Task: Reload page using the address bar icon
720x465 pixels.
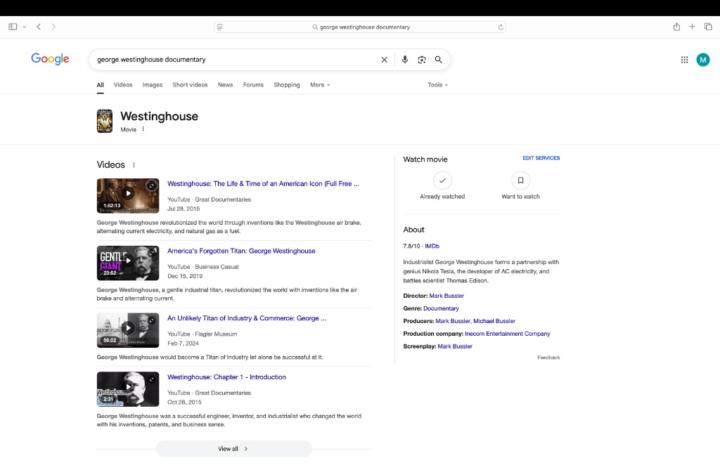Action: coord(500,27)
